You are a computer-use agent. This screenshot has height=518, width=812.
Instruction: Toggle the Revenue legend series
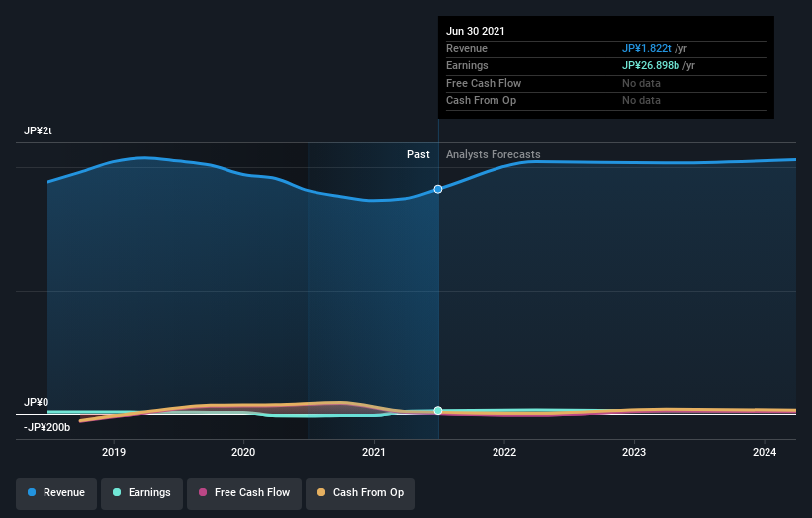[56, 492]
